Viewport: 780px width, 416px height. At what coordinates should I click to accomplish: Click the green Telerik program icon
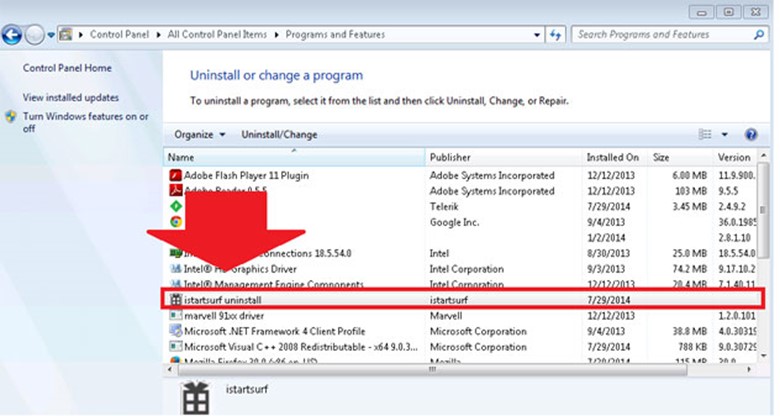[176, 206]
